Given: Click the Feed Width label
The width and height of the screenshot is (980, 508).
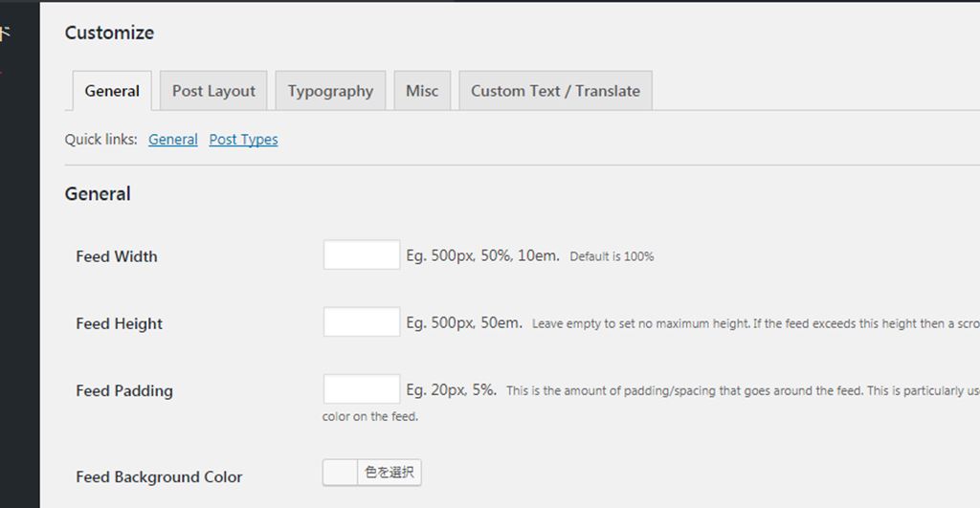Looking at the screenshot, I should click(x=117, y=256).
